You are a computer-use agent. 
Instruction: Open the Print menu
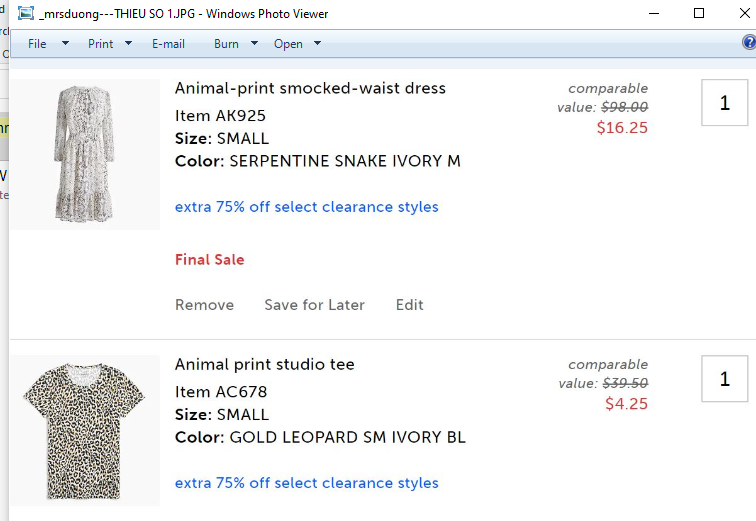(100, 44)
